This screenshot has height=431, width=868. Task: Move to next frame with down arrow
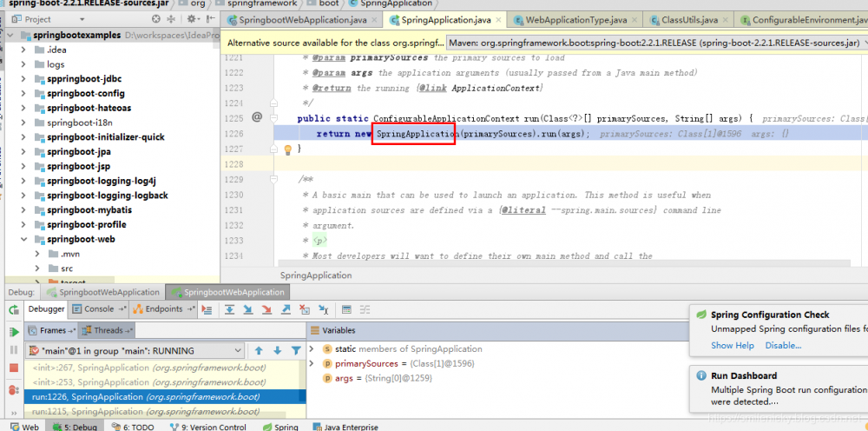pyautogui.click(x=278, y=351)
